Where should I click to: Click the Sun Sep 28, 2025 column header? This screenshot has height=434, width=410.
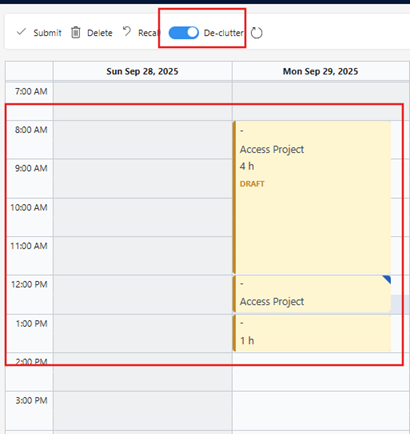point(142,71)
